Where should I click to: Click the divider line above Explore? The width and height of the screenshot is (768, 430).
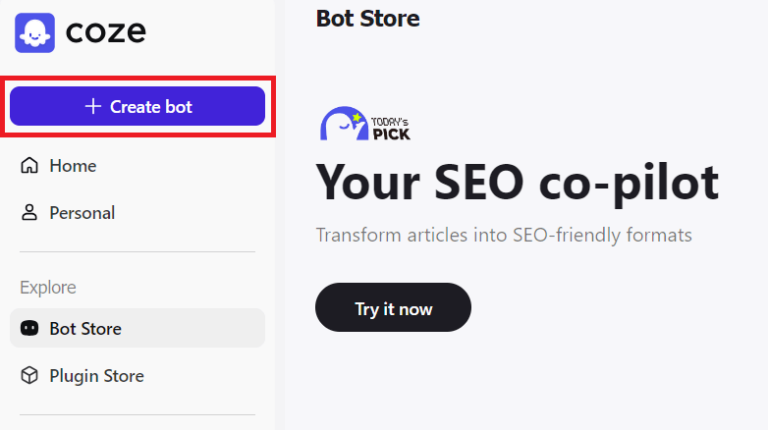coord(137,252)
